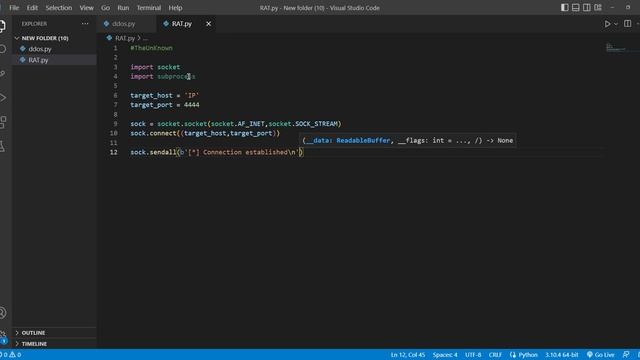Select the RAT.py editor tab
640x360 pixels.
coord(182,24)
